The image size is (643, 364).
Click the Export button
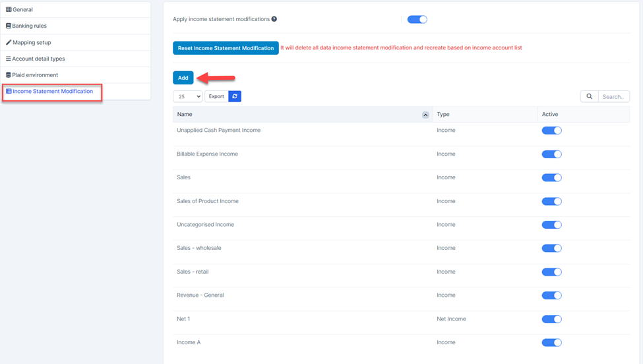click(x=216, y=96)
